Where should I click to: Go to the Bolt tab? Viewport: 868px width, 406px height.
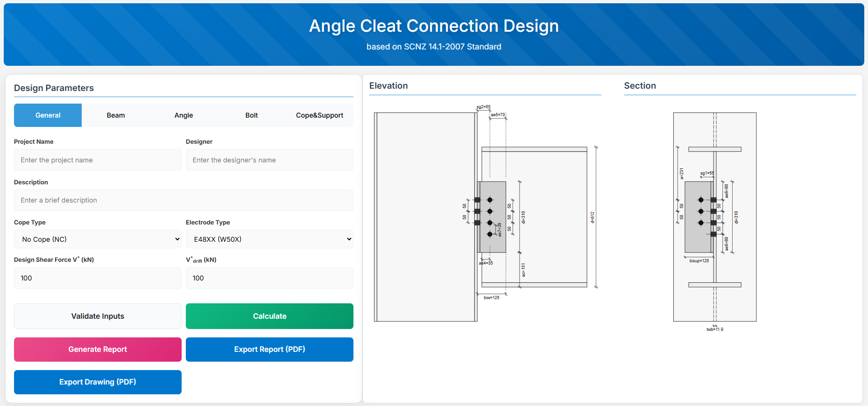pos(252,115)
